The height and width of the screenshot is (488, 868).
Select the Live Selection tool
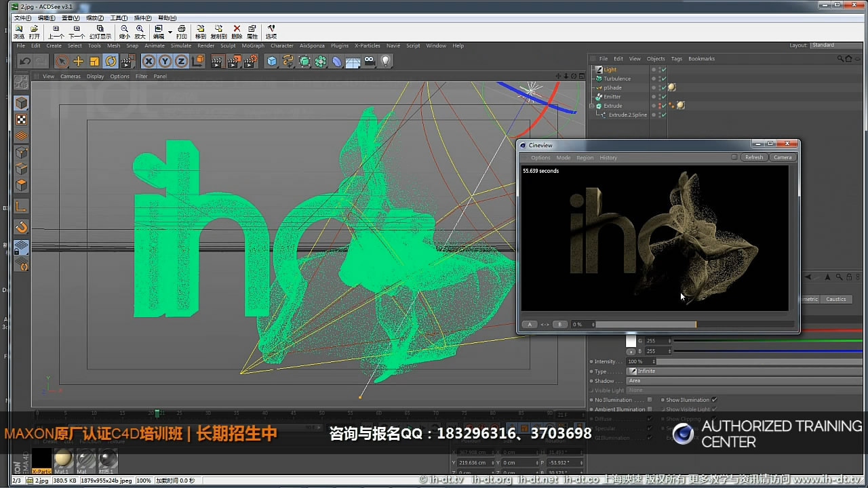[61, 61]
